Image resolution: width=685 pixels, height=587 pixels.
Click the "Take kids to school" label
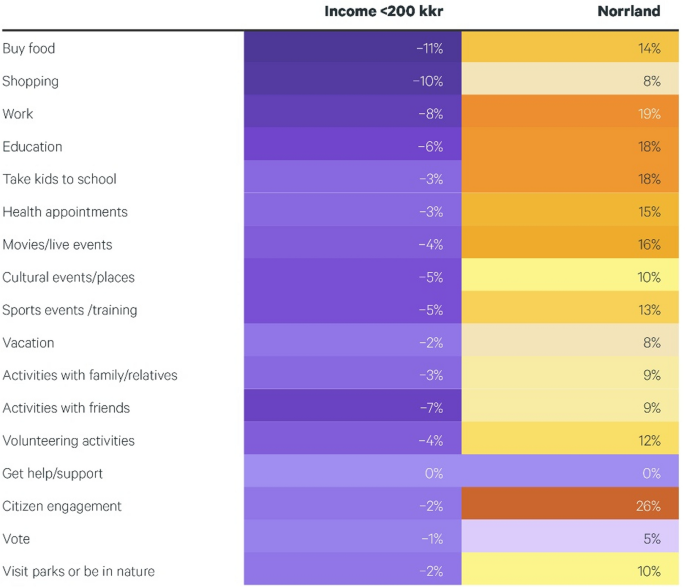(59, 179)
